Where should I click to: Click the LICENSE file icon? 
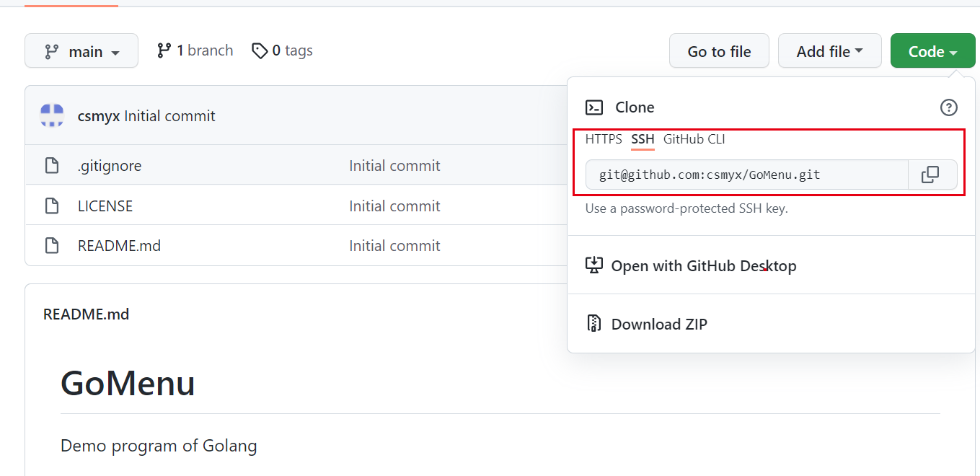tap(52, 206)
